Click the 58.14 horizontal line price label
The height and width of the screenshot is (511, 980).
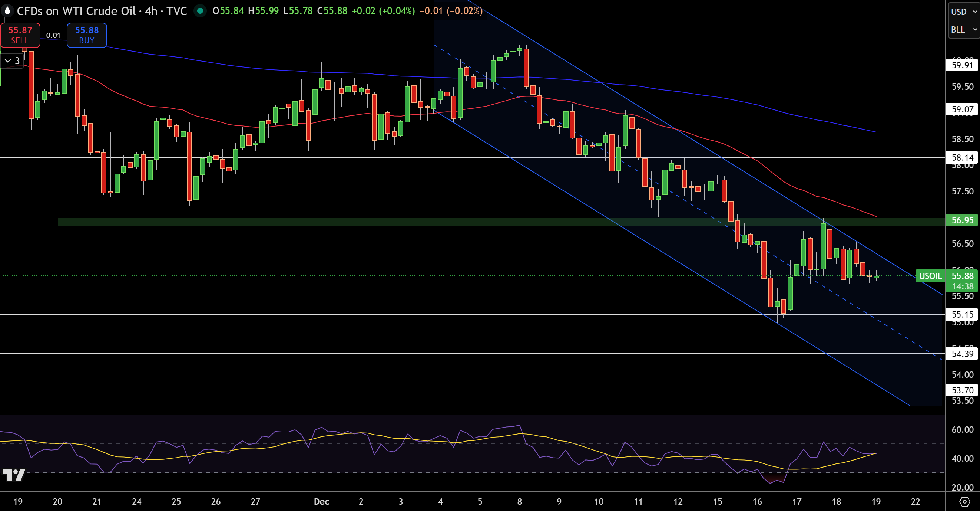point(962,158)
